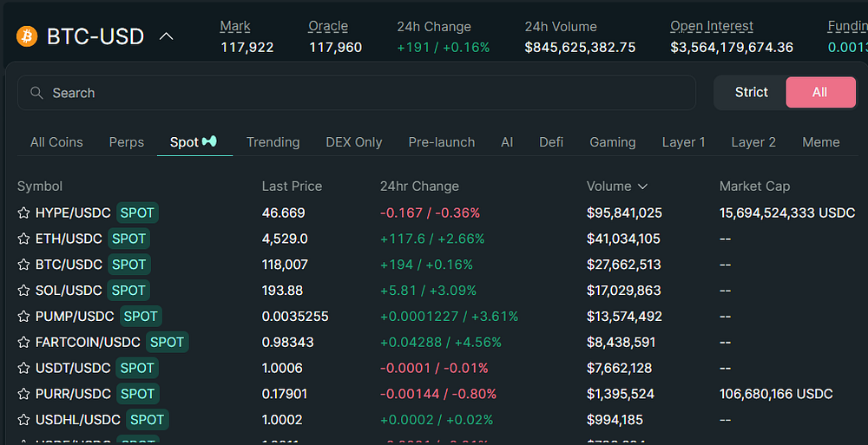Switch filter to Strict mode
The width and height of the screenshot is (868, 445).
click(751, 93)
